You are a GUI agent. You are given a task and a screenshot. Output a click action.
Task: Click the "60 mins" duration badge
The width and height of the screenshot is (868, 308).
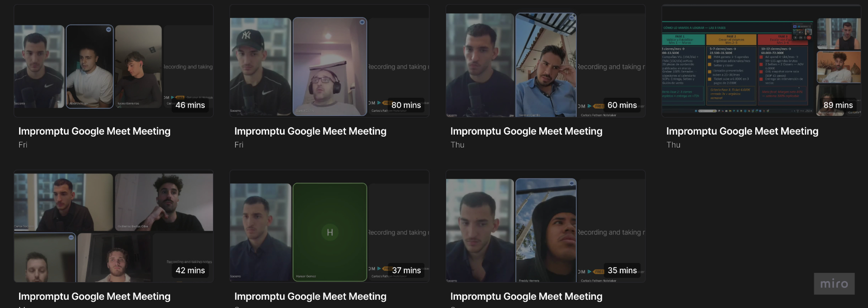tap(622, 105)
